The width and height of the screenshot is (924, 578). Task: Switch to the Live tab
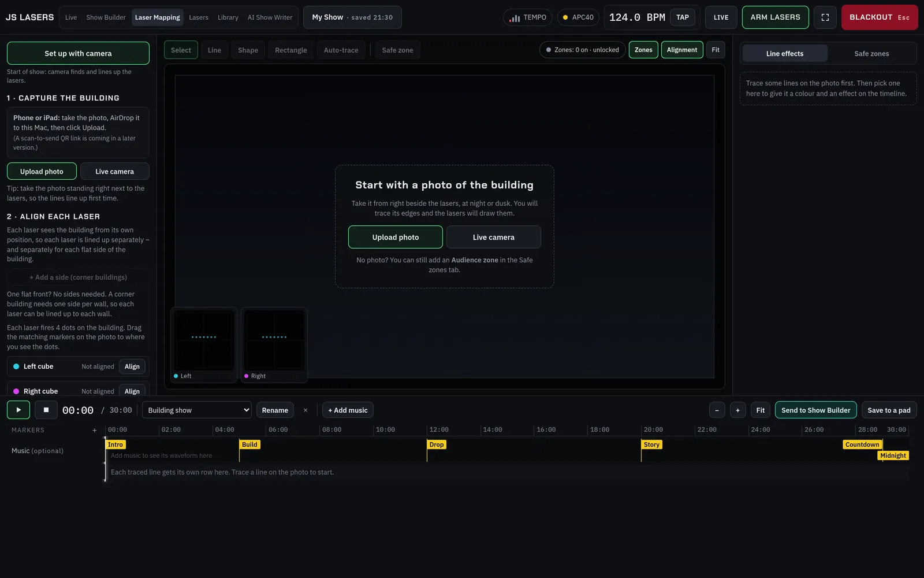coord(71,17)
